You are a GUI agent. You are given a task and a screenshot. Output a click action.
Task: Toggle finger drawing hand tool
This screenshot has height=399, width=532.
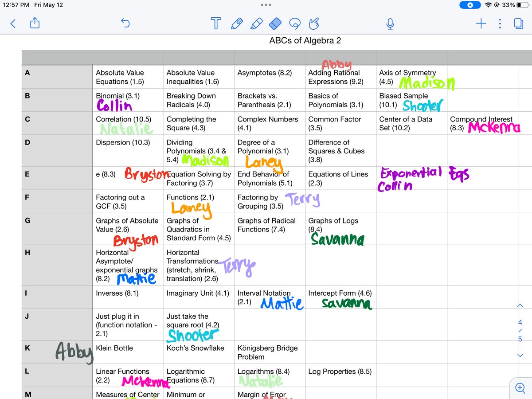pyautogui.click(x=314, y=23)
